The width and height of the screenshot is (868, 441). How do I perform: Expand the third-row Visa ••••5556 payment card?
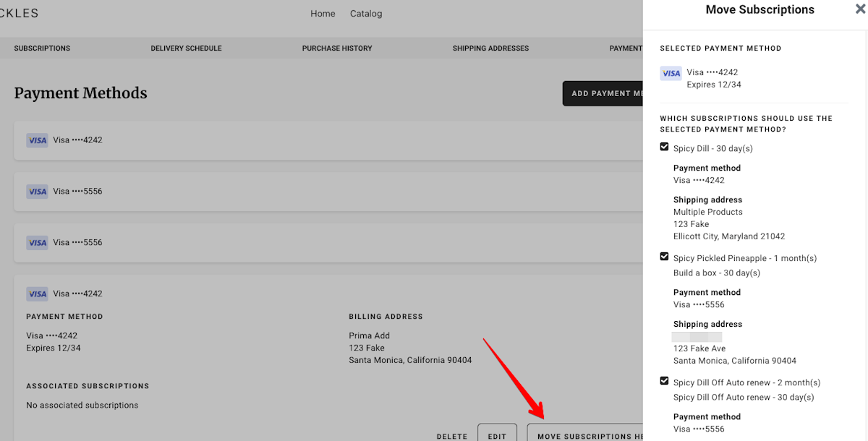328,243
